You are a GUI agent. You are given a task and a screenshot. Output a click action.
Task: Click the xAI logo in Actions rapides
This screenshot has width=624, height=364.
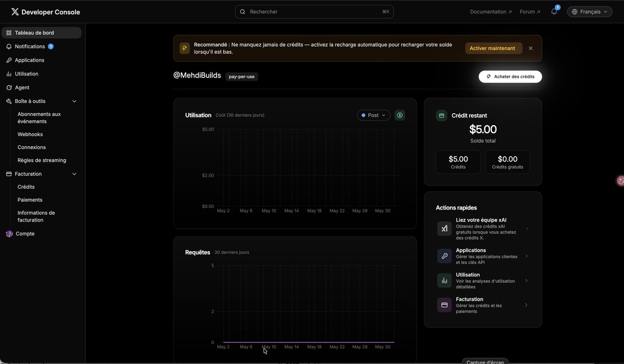445,229
